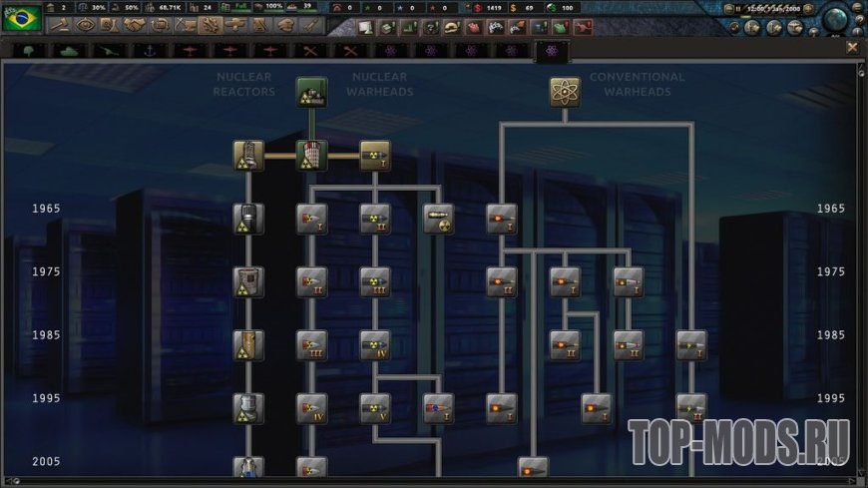Open the Intelligence eye screen
The image size is (868, 488).
[85, 25]
